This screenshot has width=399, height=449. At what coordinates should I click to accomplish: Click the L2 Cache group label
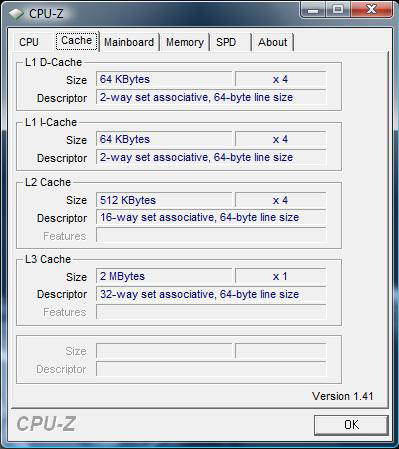(48, 182)
